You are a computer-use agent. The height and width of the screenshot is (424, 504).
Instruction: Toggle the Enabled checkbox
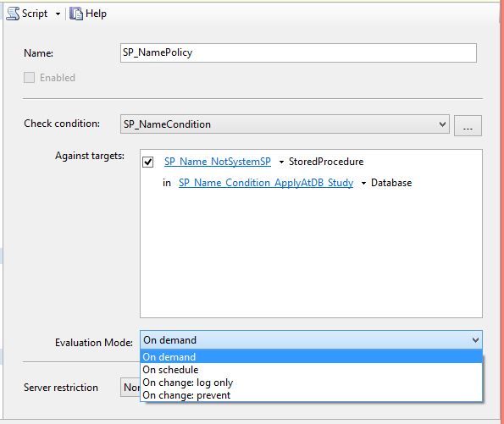click(x=30, y=77)
